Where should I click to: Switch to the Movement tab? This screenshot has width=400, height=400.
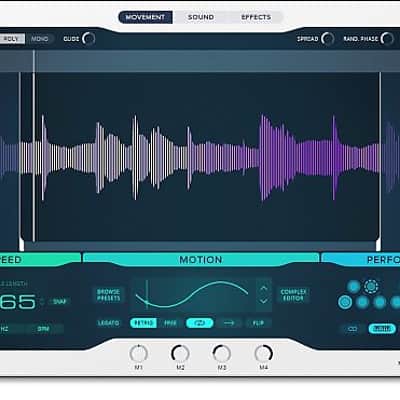tap(145, 17)
